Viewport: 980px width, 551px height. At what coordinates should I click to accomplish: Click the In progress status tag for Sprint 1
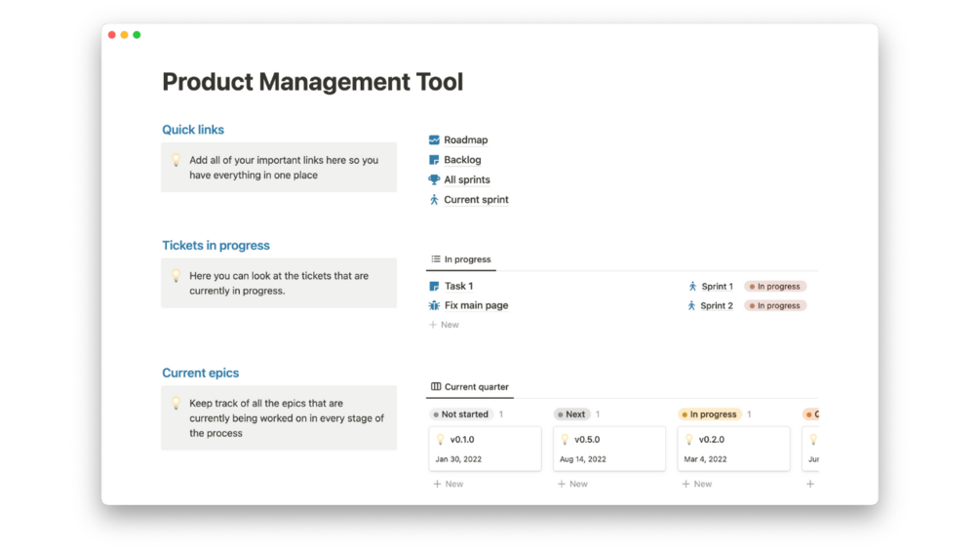775,287
